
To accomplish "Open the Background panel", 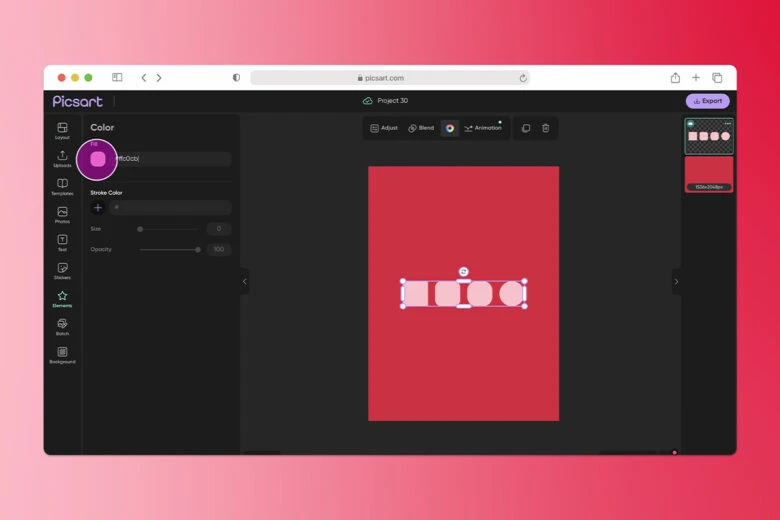I will (x=62, y=354).
